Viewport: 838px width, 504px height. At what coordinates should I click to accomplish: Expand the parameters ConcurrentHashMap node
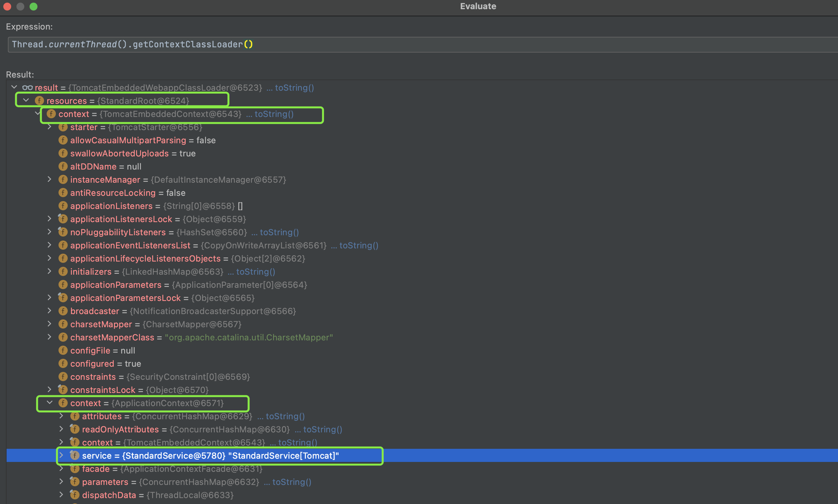point(61,482)
